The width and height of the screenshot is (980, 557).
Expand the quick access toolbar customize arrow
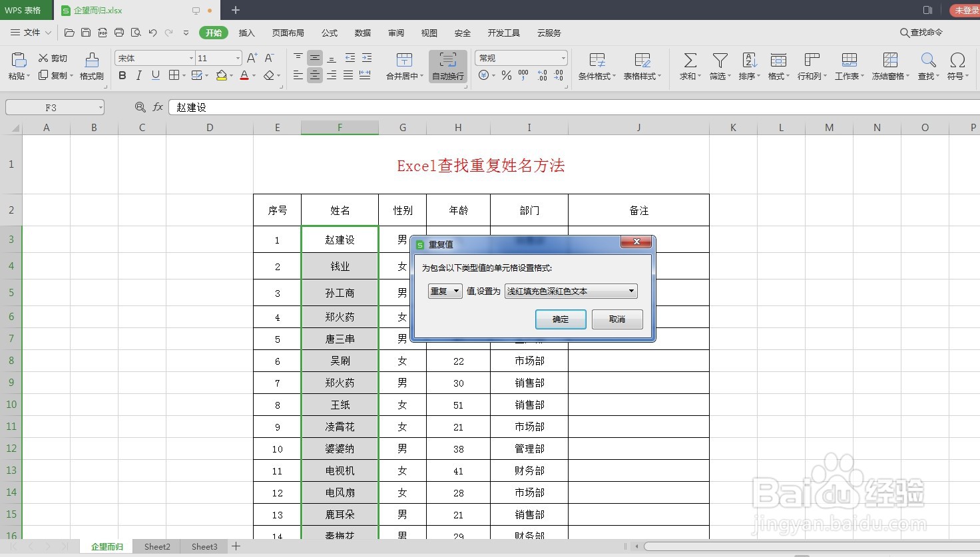tap(186, 33)
